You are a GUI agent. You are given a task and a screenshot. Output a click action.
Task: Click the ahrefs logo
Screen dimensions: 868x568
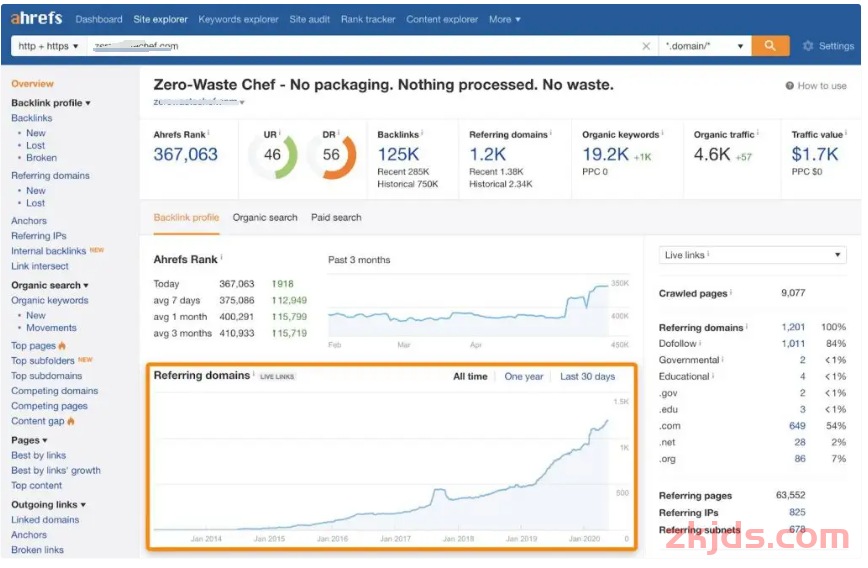pos(37,18)
